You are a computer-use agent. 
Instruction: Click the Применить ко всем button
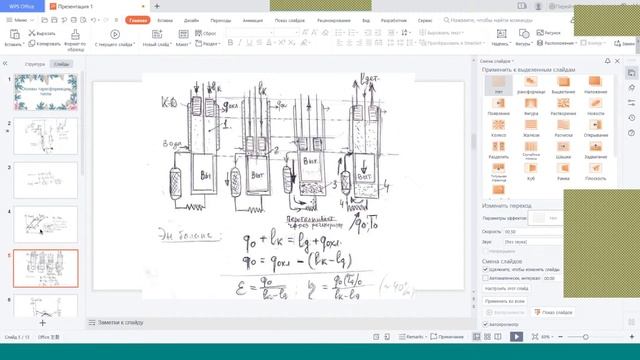[x=505, y=301]
